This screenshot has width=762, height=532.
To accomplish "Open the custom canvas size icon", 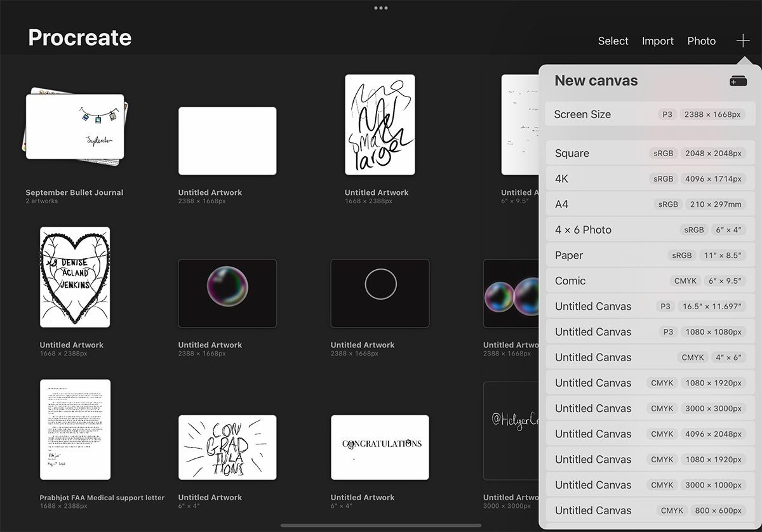I will 738,81.
